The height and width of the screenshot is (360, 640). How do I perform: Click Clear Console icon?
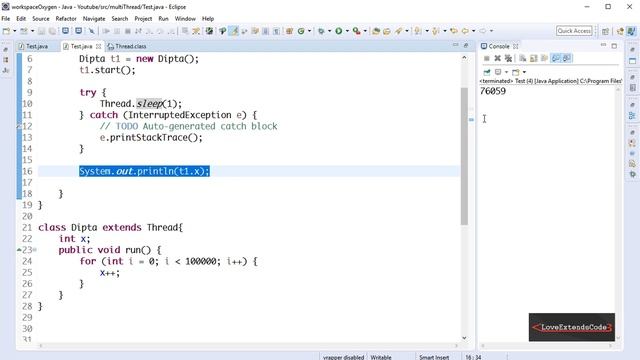click(522, 58)
